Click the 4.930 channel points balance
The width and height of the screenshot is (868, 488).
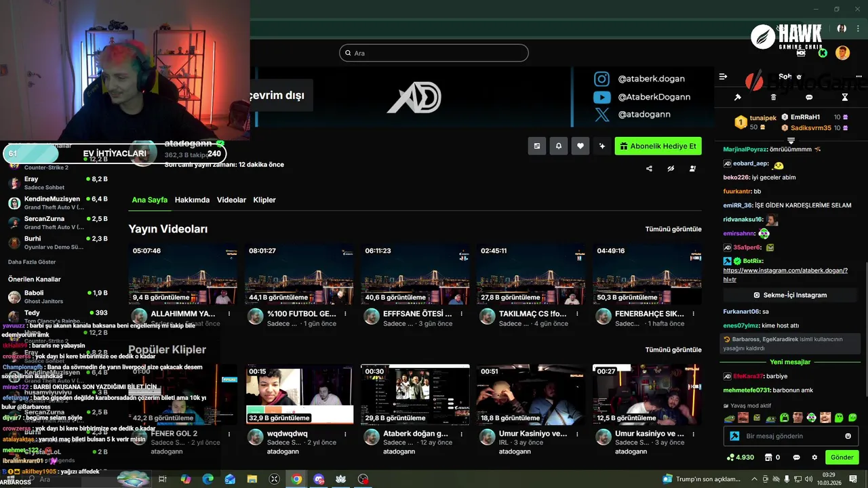click(740, 457)
